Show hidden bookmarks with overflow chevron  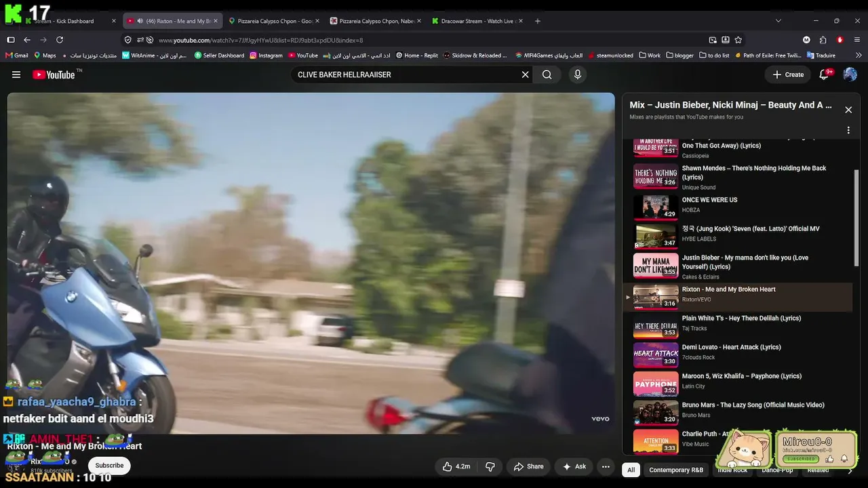[x=859, y=56]
